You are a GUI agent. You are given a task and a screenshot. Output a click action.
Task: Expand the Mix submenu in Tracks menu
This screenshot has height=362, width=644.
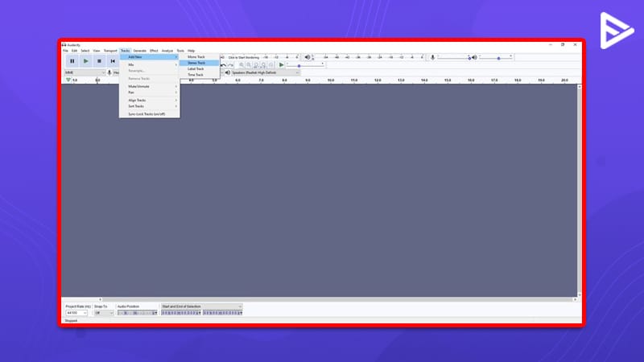(x=150, y=65)
